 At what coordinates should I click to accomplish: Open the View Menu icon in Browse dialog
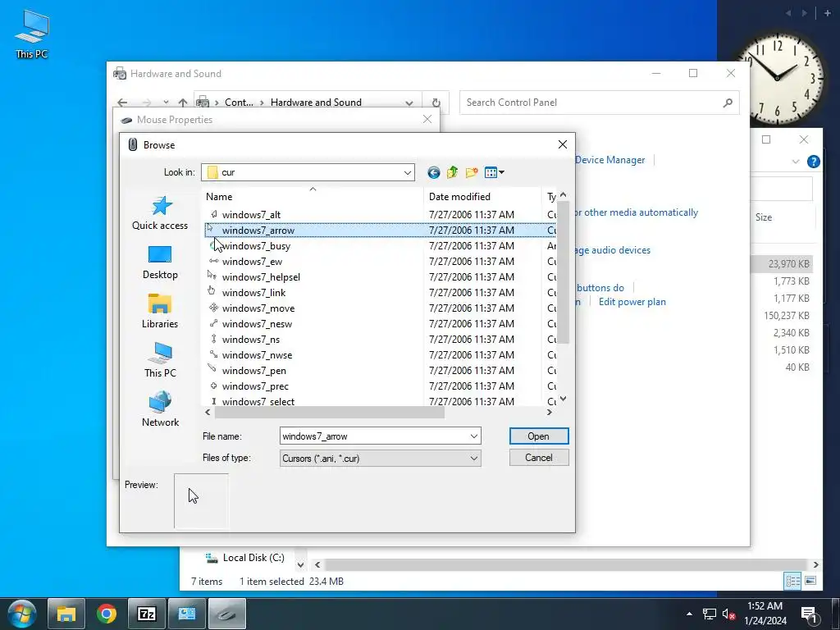[494, 172]
